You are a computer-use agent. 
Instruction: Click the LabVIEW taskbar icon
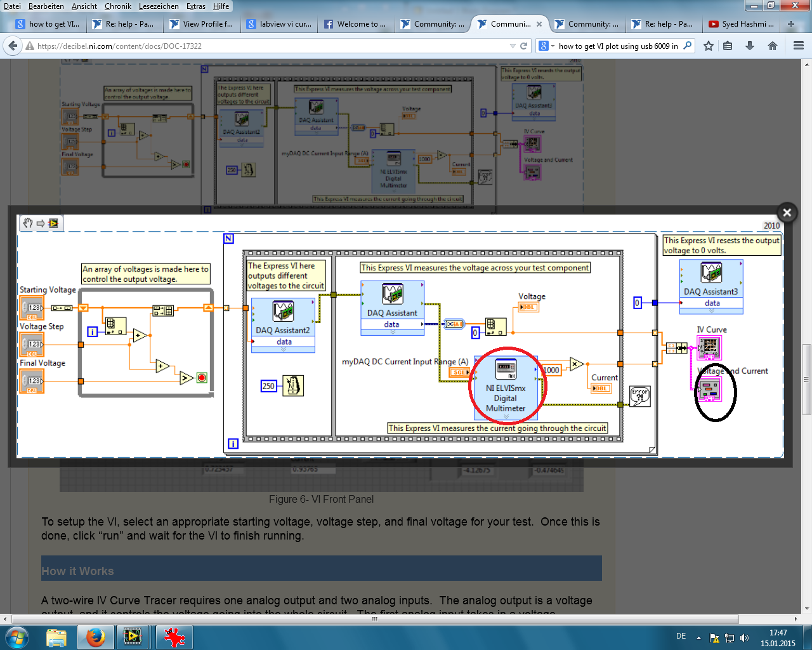[x=133, y=637]
